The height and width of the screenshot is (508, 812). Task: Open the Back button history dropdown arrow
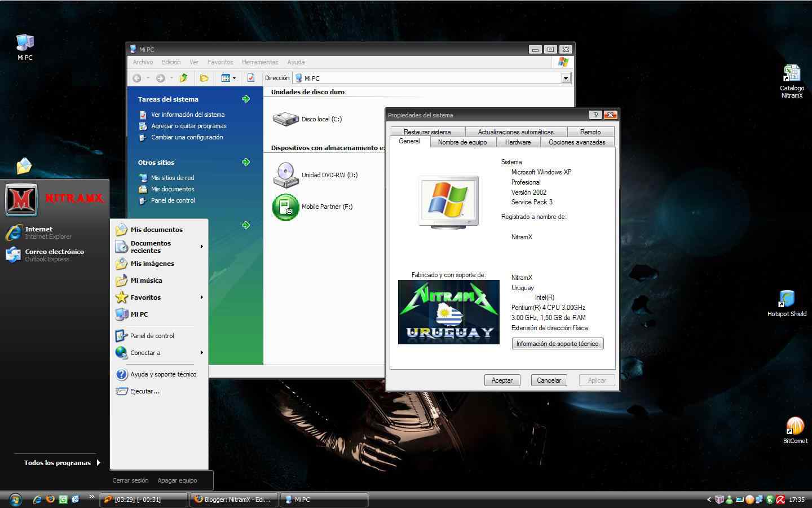point(148,78)
